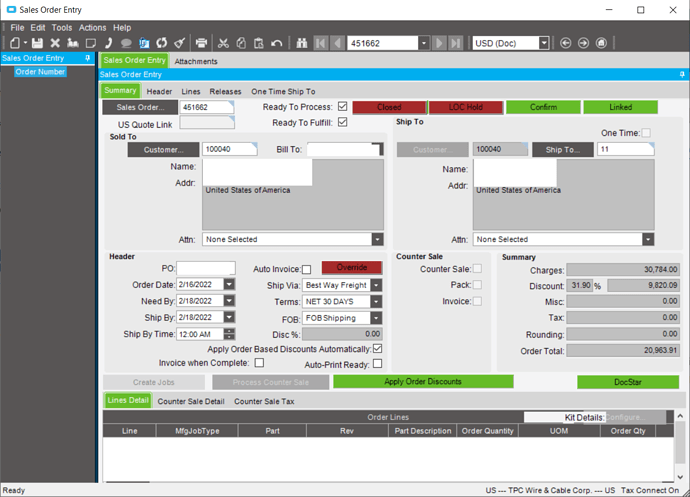Image resolution: width=690 pixels, height=497 pixels.
Task: Tick the Pack checkbox
Action: pyautogui.click(x=477, y=285)
